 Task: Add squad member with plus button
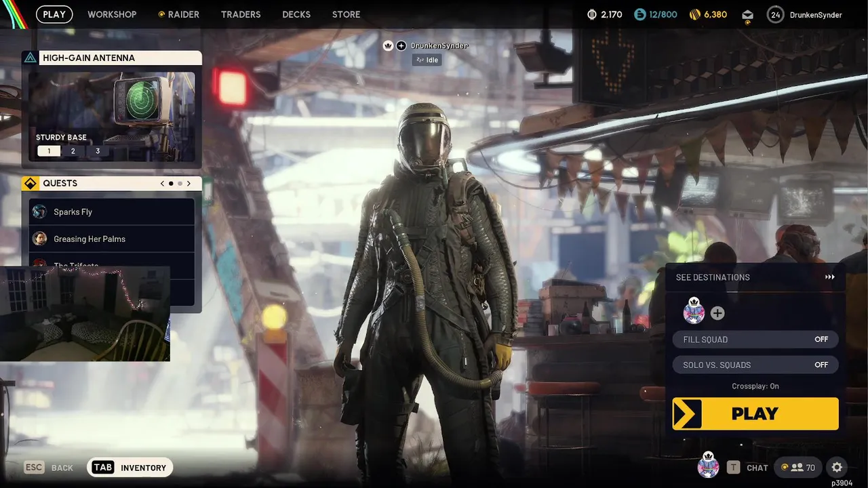(717, 313)
